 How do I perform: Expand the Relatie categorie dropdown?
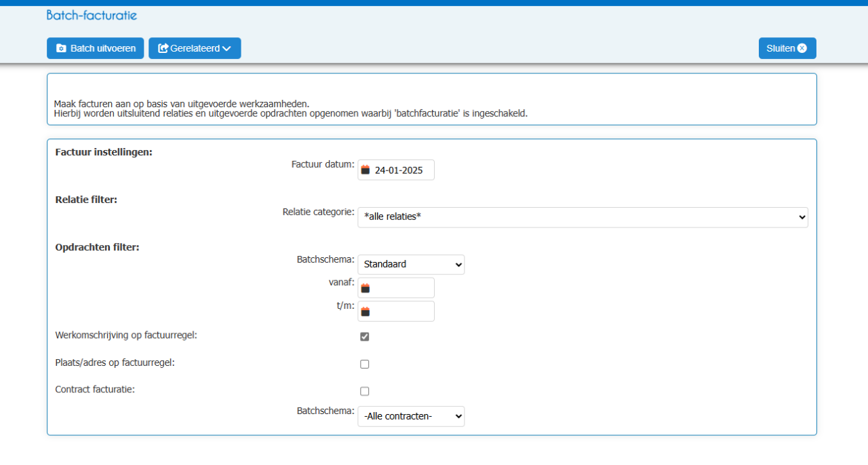coord(583,217)
